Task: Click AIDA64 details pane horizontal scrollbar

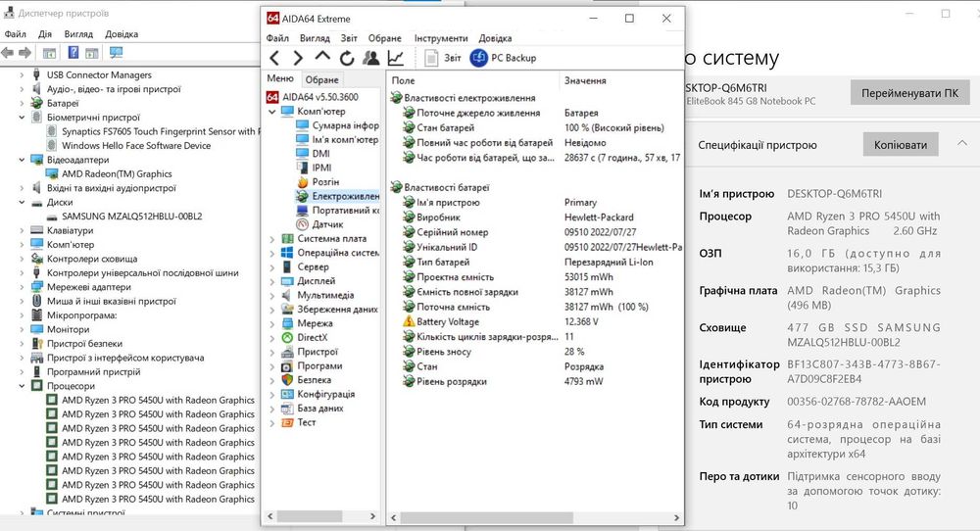Action: (x=487, y=518)
